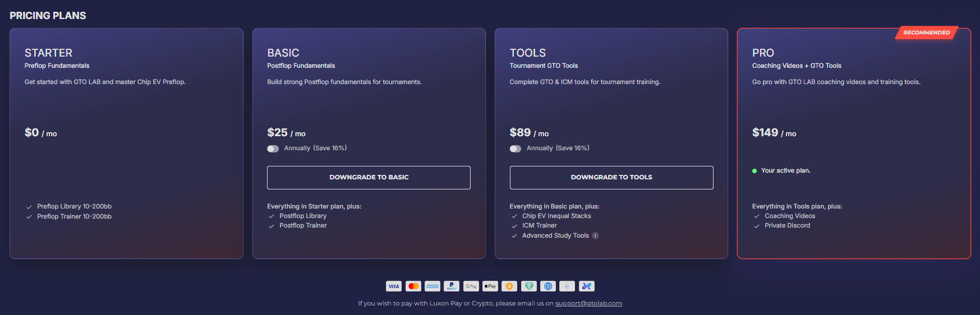Click the checkmark beside Advanced Study Tools
The image size is (980, 315).
pyautogui.click(x=514, y=236)
